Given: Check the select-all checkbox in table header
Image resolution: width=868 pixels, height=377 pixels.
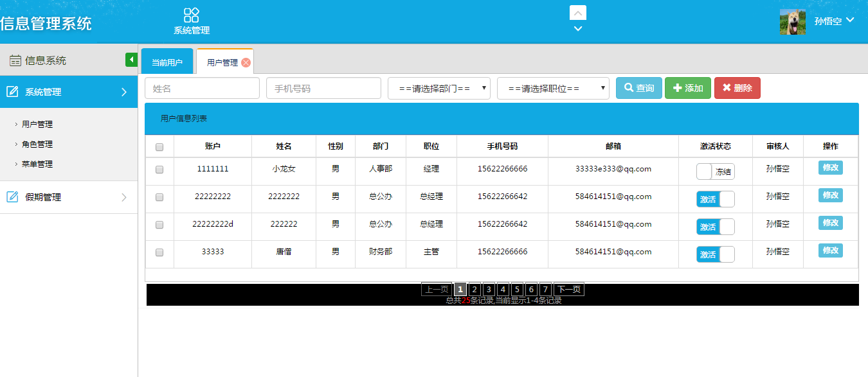Looking at the screenshot, I should (158, 147).
